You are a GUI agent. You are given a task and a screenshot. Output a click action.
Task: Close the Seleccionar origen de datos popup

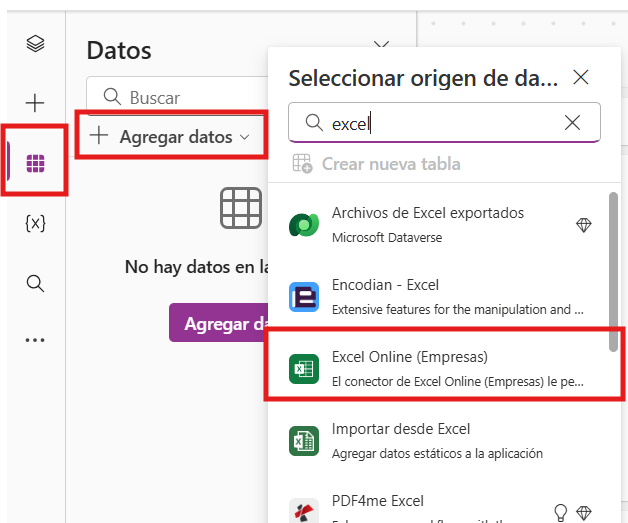pos(580,78)
